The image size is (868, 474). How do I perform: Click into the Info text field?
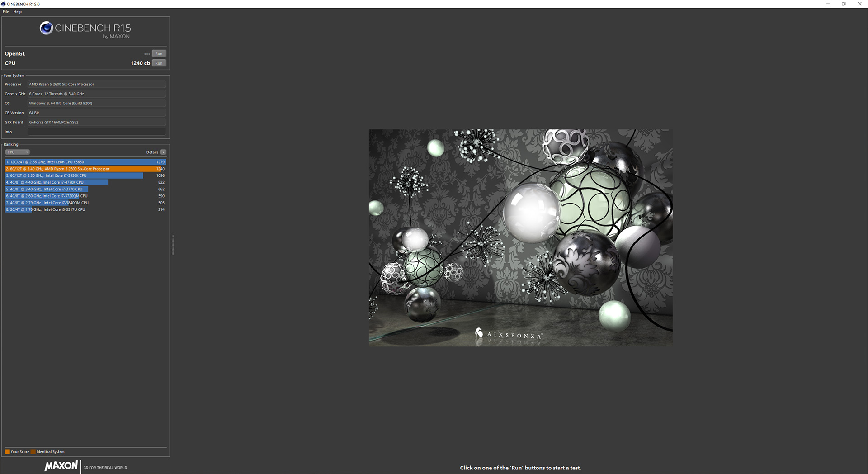click(x=97, y=132)
